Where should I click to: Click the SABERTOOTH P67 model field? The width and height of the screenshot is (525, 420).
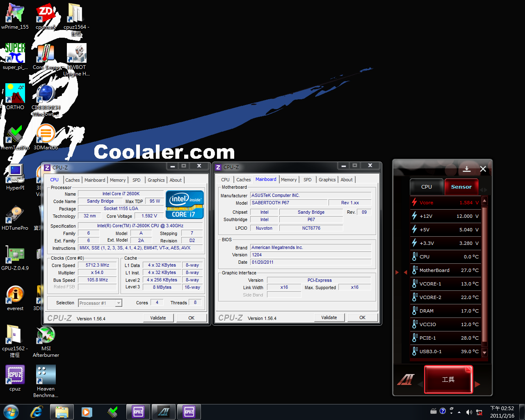coord(289,203)
